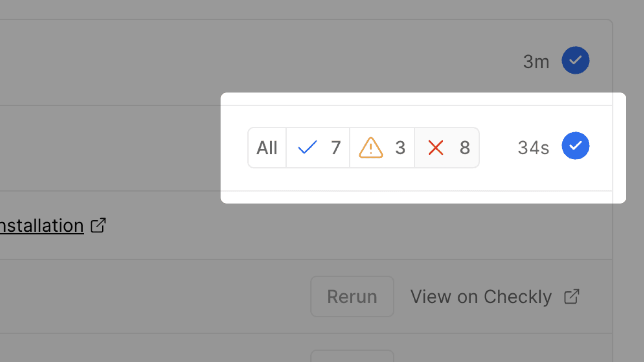Screen dimensions: 644x362
Task: Select the All filter tab
Action: click(x=267, y=148)
